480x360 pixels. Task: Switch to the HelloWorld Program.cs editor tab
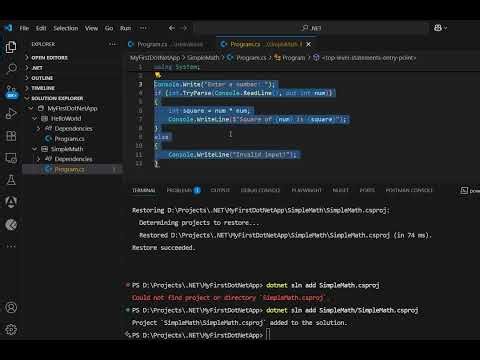click(165, 44)
